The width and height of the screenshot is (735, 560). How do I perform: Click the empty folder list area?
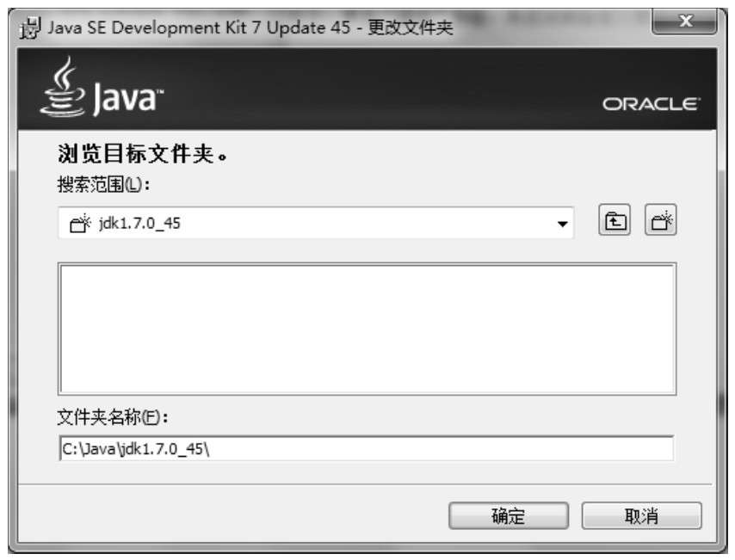click(367, 329)
